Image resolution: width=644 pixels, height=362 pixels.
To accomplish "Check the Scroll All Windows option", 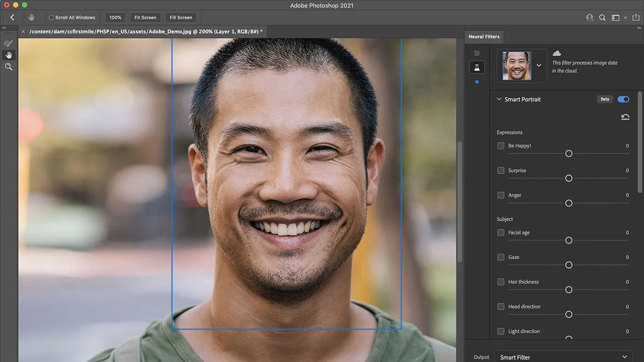I will 51,17.
